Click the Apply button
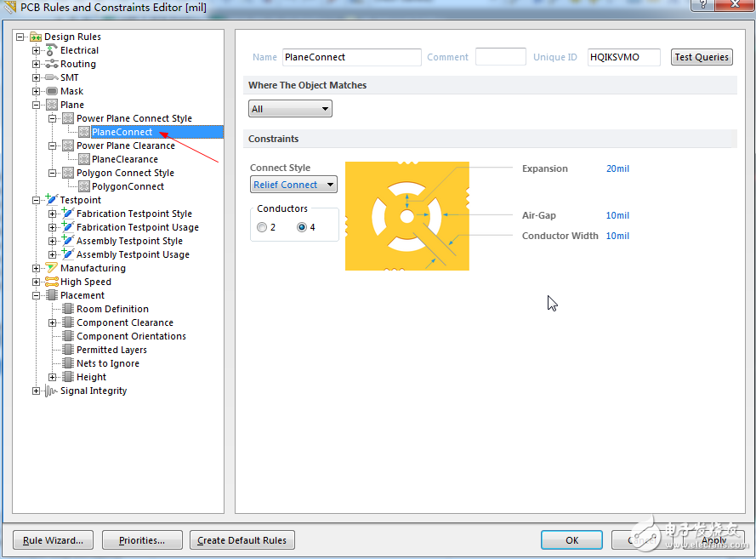Image resolution: width=756 pixels, height=559 pixels. point(714,540)
